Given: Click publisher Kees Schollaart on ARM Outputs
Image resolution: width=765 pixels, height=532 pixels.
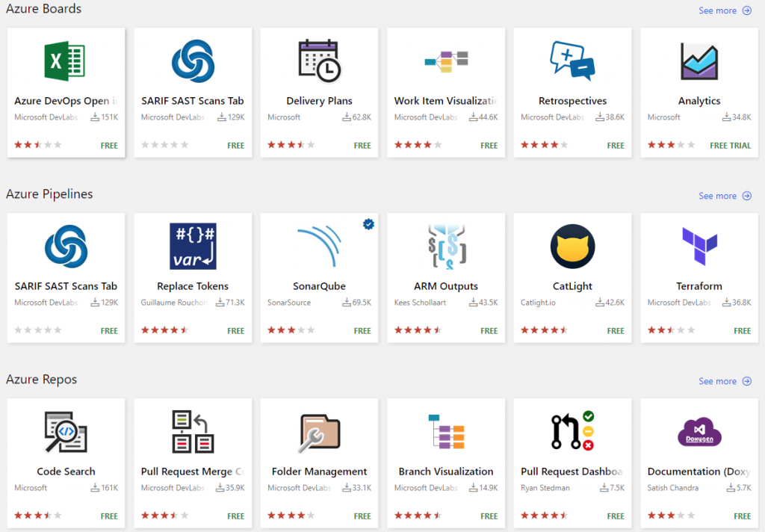Looking at the screenshot, I should click(x=420, y=303).
